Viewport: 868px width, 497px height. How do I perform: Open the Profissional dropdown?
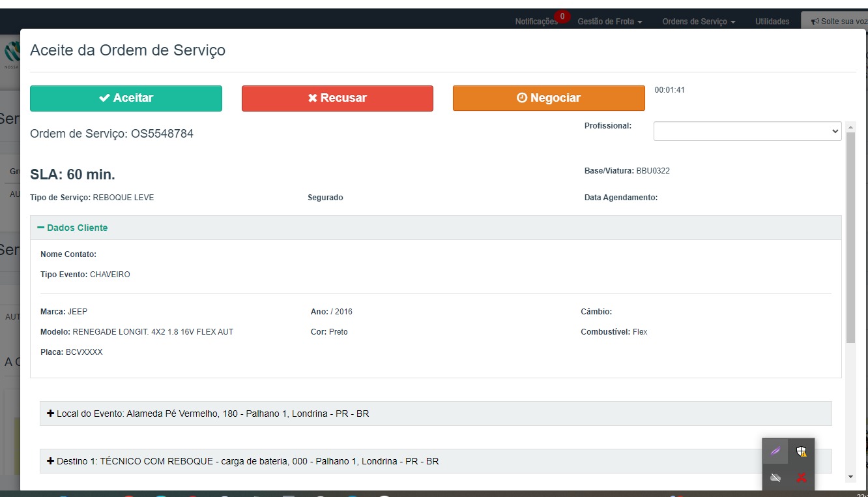pos(747,131)
